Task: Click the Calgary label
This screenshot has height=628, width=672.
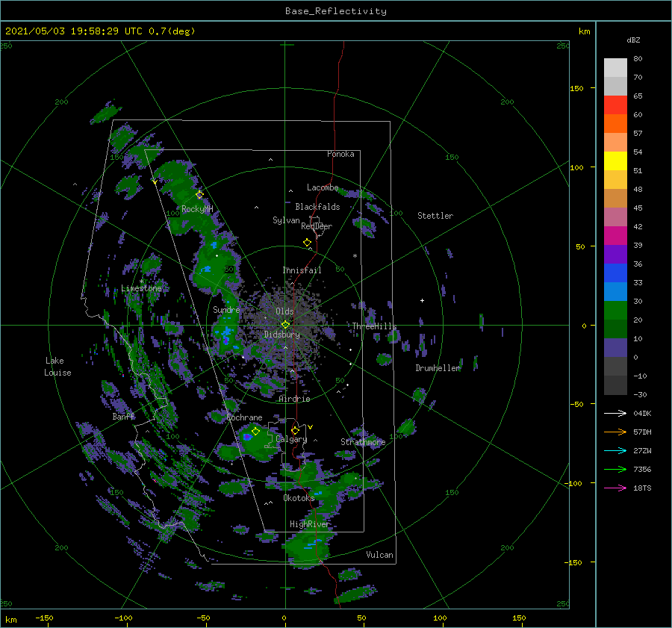Action: tap(291, 439)
